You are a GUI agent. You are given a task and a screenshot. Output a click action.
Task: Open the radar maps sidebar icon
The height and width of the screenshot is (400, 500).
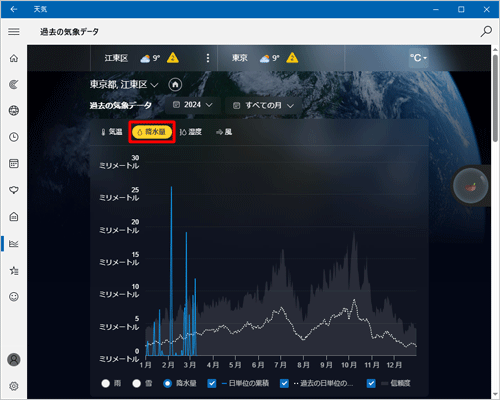pos(14,84)
